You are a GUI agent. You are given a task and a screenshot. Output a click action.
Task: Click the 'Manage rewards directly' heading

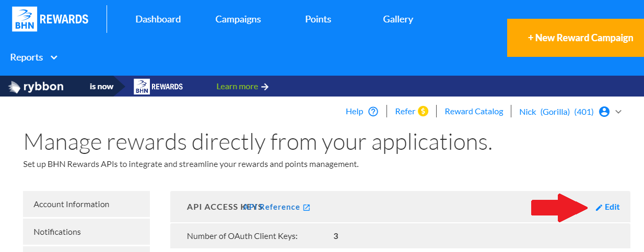pos(258,141)
